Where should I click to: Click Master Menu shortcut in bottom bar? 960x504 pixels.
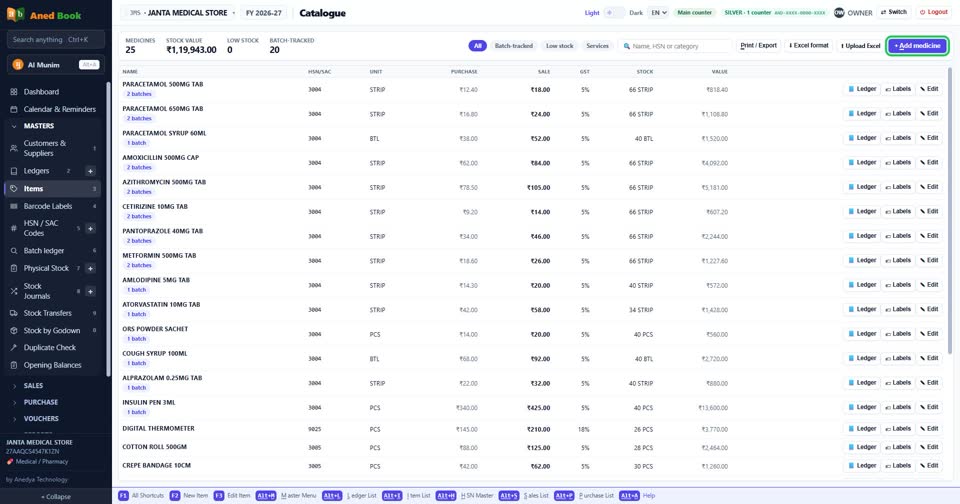287,495
